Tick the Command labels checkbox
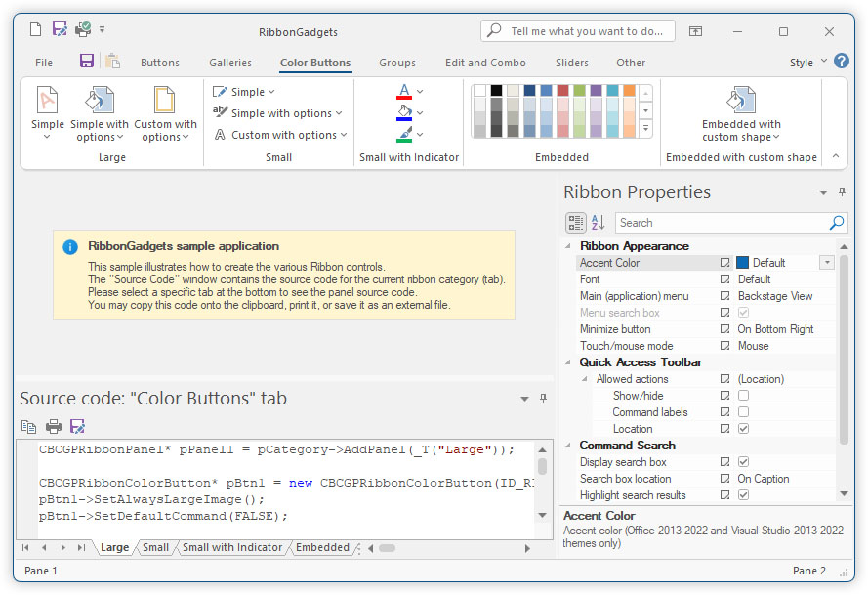Image resolution: width=868 pixels, height=595 pixels. [744, 412]
